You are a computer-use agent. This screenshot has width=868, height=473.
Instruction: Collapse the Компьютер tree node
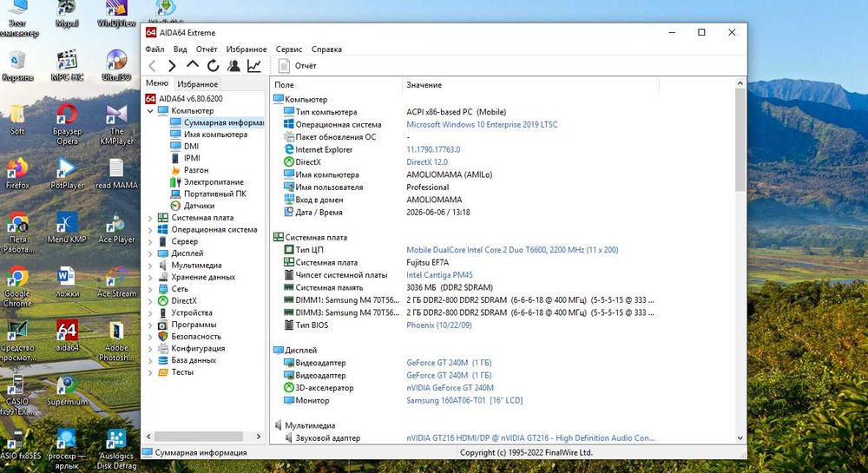[150, 110]
